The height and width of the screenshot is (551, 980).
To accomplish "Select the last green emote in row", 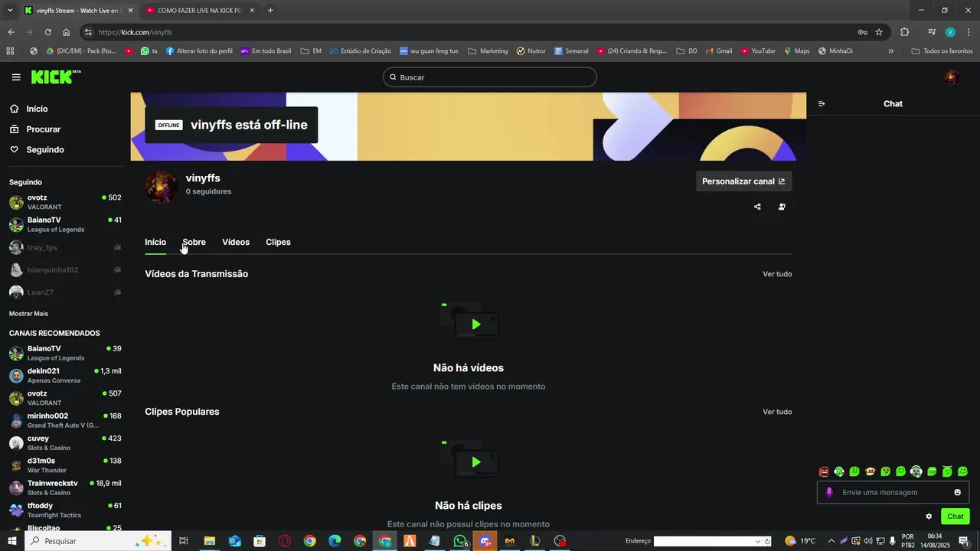I will (x=962, y=471).
